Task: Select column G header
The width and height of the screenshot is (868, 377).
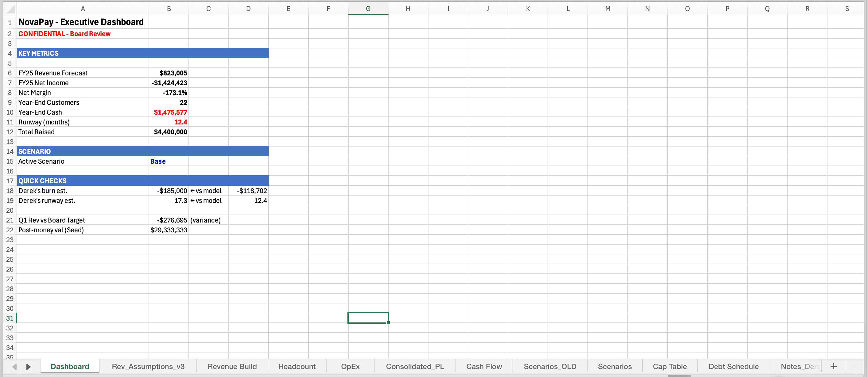Action: [368, 8]
